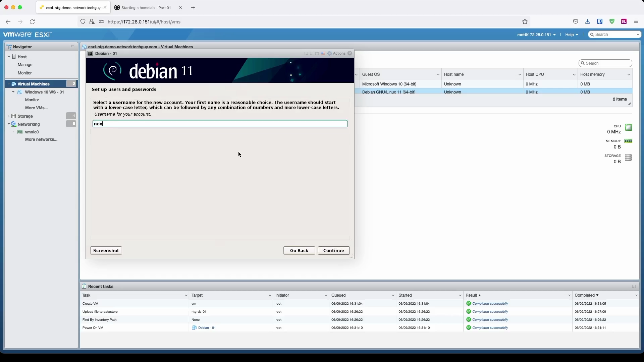Reload the current browser page
This screenshot has width=644, height=362.
[x=32, y=22]
